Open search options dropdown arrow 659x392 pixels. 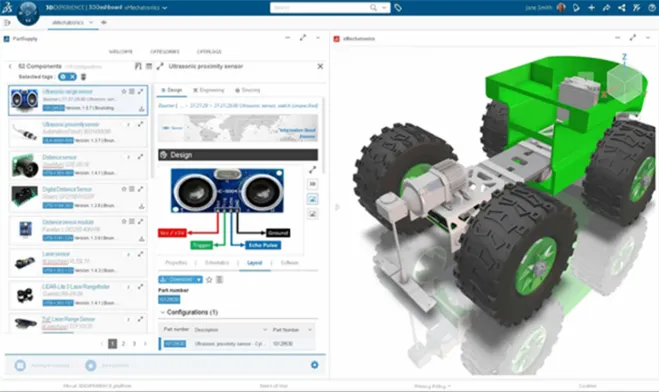384,8
